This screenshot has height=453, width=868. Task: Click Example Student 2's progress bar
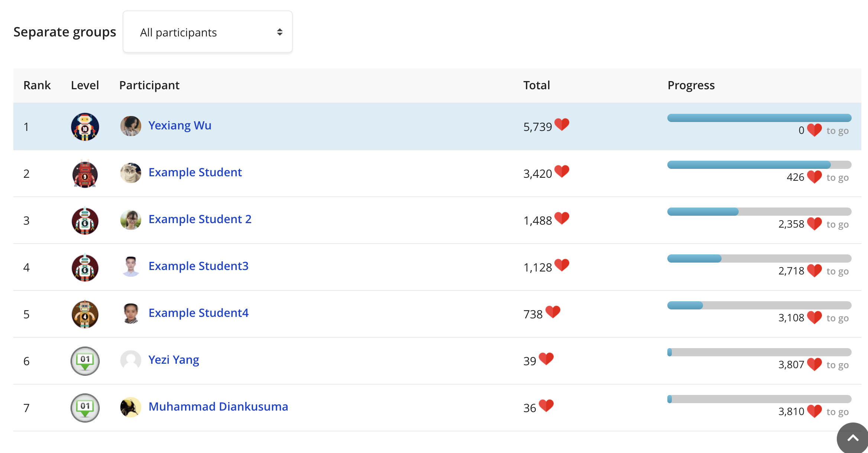pos(759,212)
